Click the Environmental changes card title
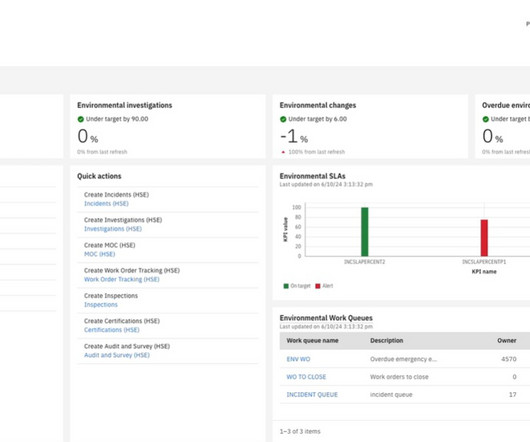Screen dimensions: 530x442 pyautogui.click(x=318, y=105)
